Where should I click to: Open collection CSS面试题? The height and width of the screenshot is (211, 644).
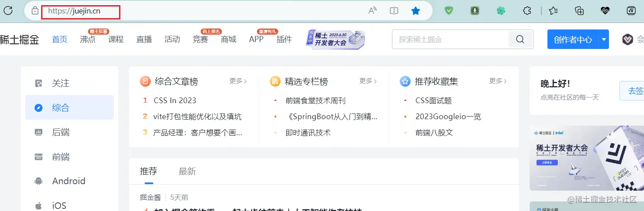(x=434, y=101)
